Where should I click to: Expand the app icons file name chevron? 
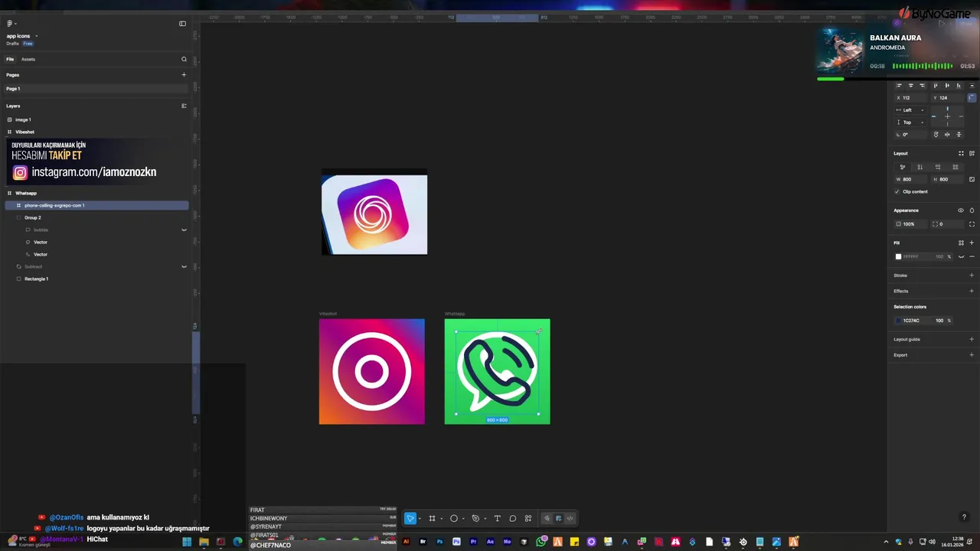(36, 36)
